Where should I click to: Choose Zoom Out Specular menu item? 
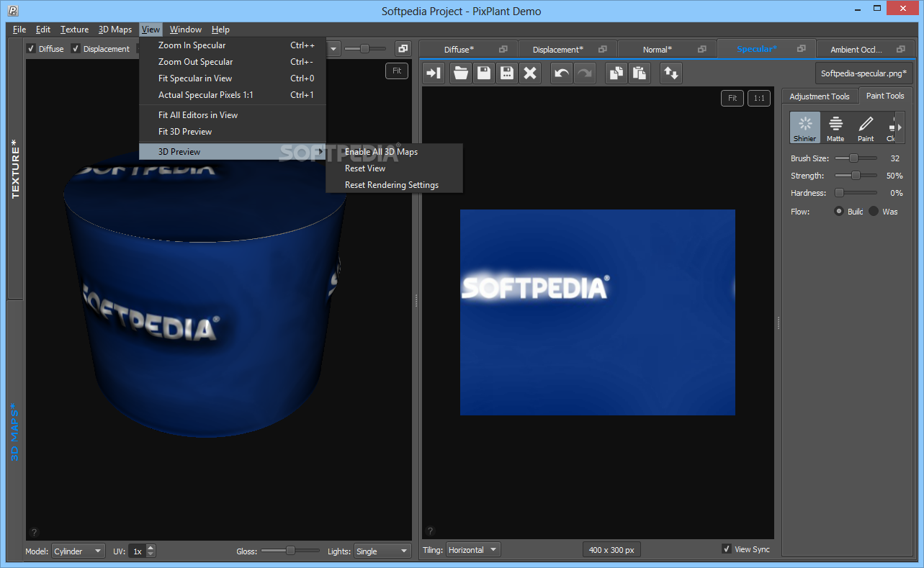[x=233, y=62]
